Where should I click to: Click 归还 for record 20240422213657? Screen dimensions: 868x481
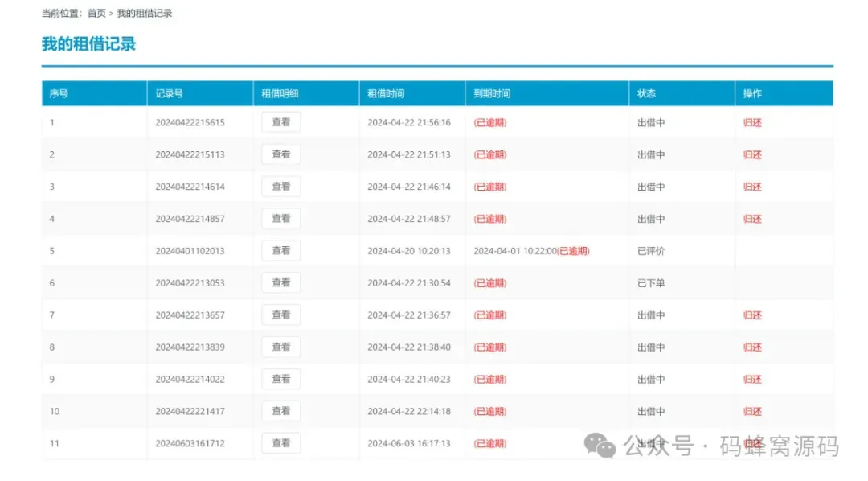click(x=752, y=315)
